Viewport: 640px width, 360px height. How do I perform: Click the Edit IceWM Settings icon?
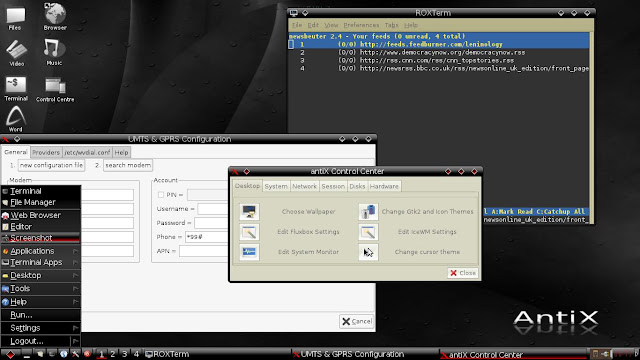pos(368,232)
